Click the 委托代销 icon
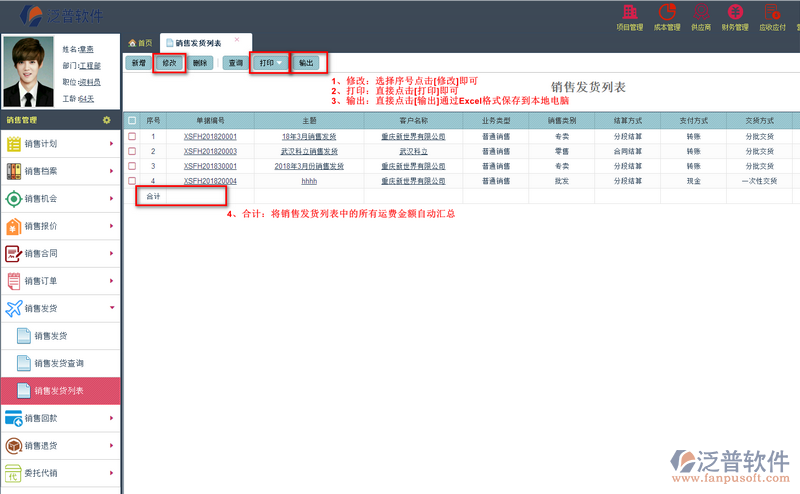800x494 pixels. pyautogui.click(x=14, y=473)
